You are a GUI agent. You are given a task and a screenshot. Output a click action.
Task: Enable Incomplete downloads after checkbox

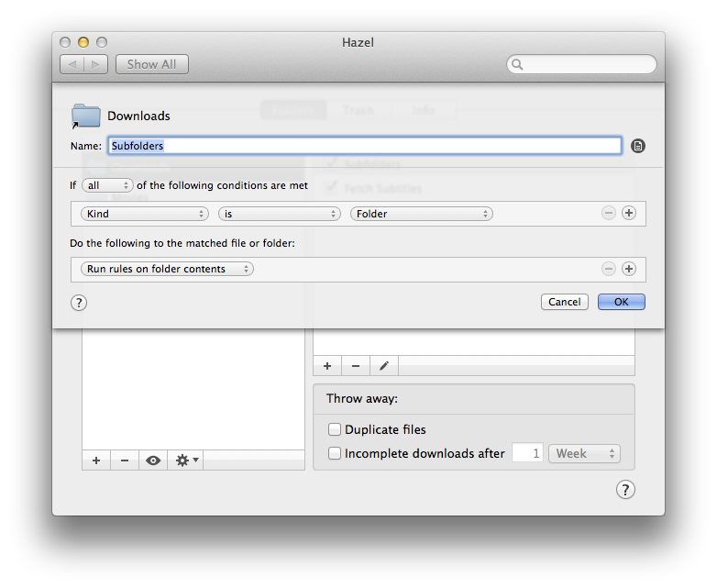(335, 453)
